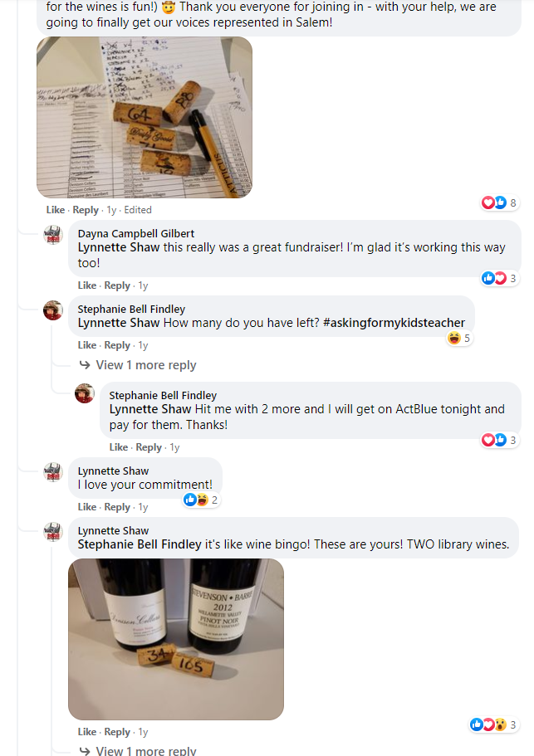Viewport: 534px width, 756px height.
Task: Open the numbered corks photo
Action: (x=145, y=117)
